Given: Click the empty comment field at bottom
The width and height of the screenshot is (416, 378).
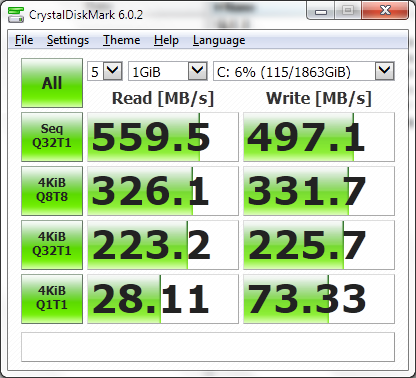Looking at the screenshot, I should click(x=208, y=347).
